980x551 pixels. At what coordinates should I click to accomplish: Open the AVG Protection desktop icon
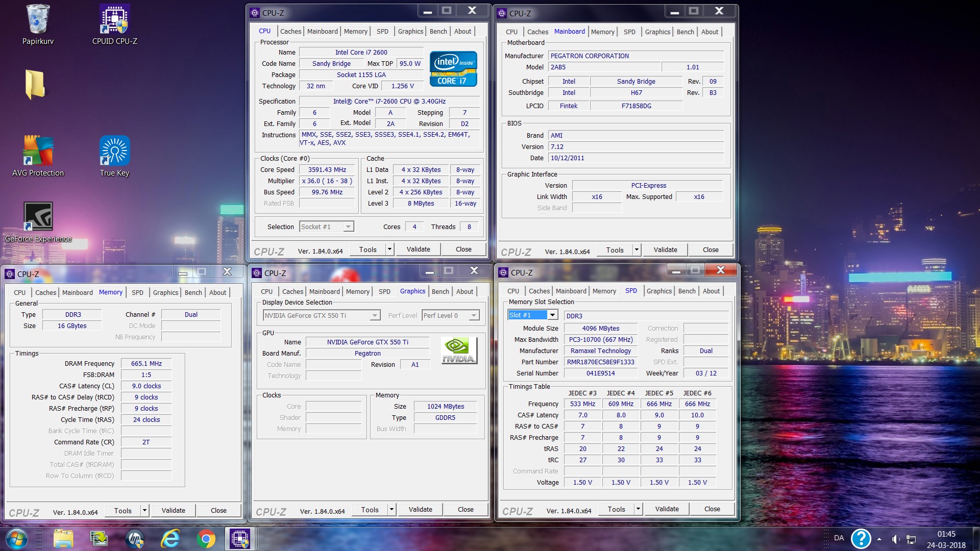[x=38, y=152]
